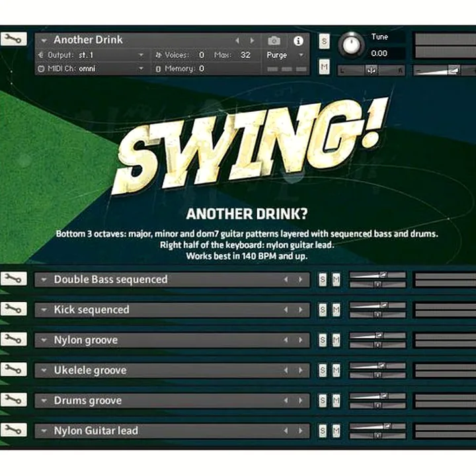The height and width of the screenshot is (476, 476).
Task: Mute the Nylon Guitar lead track
Action: 336,431
